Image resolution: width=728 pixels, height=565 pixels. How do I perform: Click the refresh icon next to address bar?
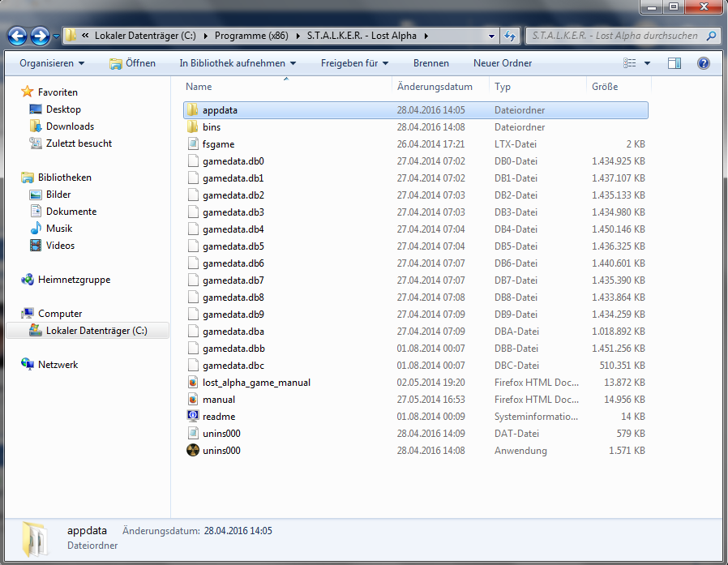point(510,36)
